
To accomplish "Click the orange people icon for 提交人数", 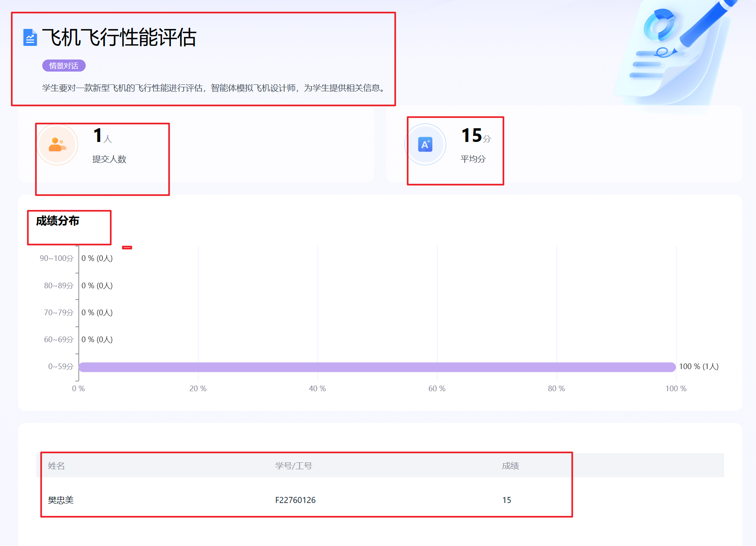I will (x=57, y=144).
